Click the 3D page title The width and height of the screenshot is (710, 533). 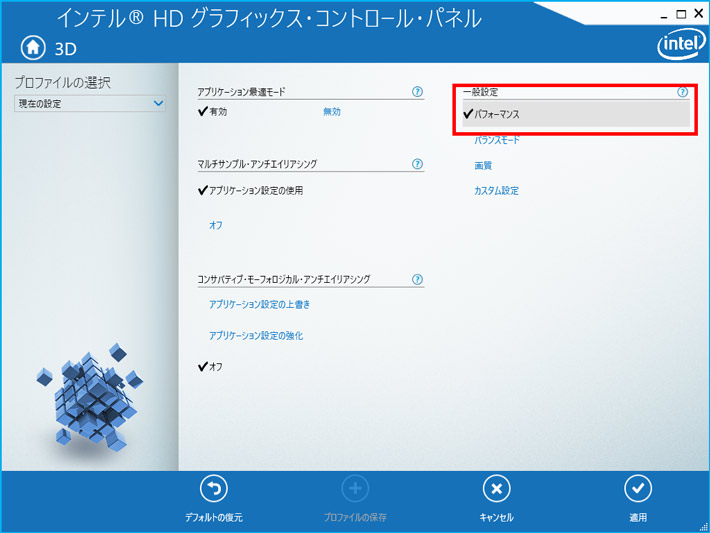click(x=66, y=49)
